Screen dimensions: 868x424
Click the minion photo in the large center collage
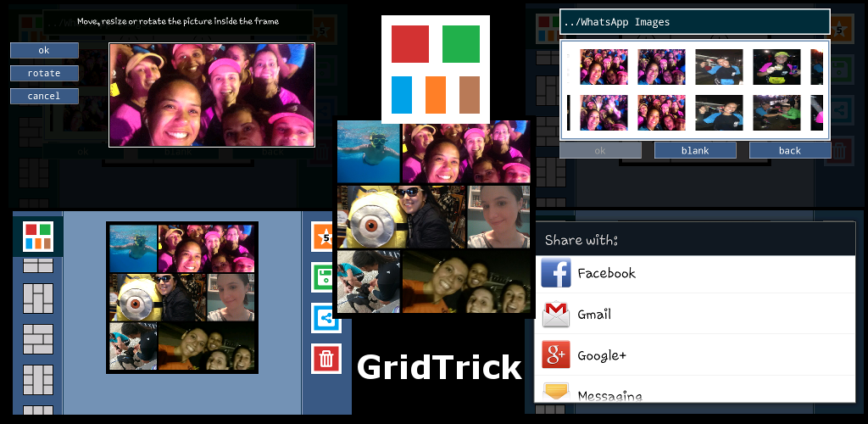pyautogui.click(x=401, y=216)
